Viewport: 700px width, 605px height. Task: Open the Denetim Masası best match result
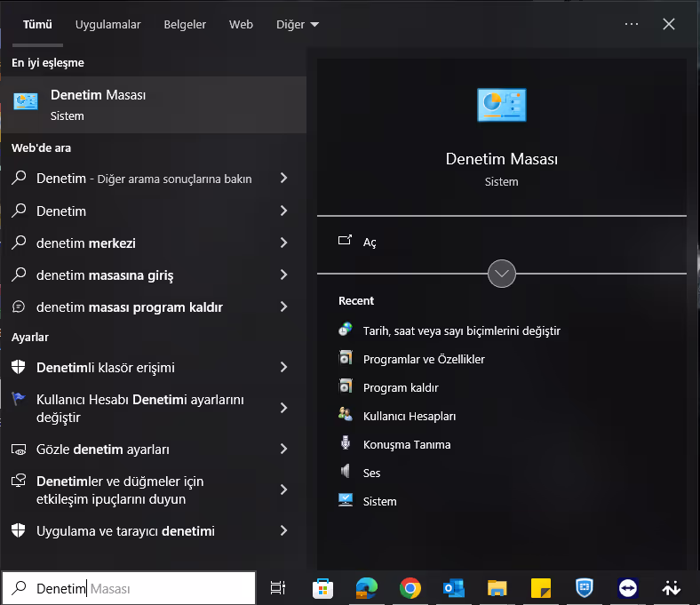153,105
